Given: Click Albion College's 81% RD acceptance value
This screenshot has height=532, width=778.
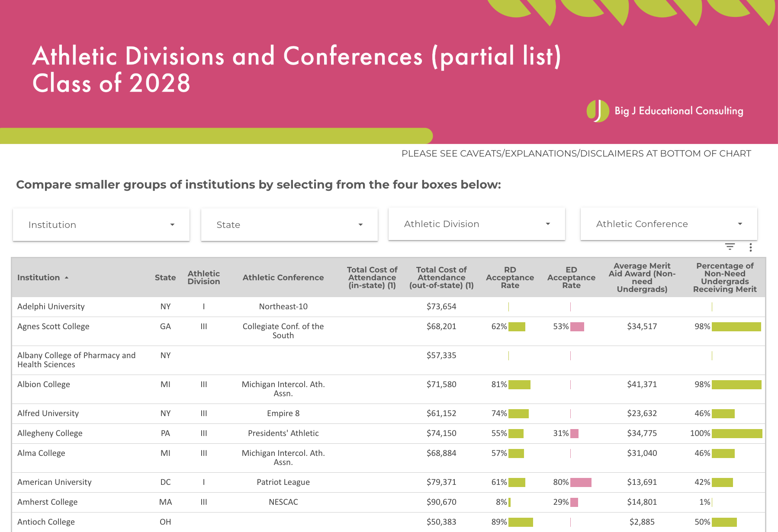Looking at the screenshot, I should pos(499,385).
